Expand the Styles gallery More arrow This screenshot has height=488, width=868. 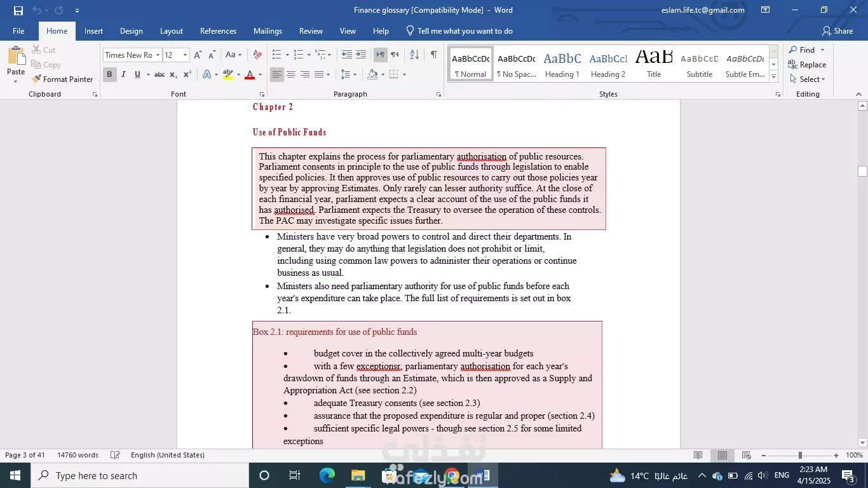(774, 77)
